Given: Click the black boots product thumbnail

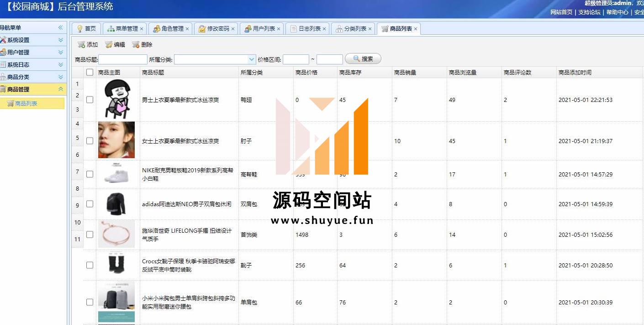Looking at the screenshot, I should tap(116, 264).
